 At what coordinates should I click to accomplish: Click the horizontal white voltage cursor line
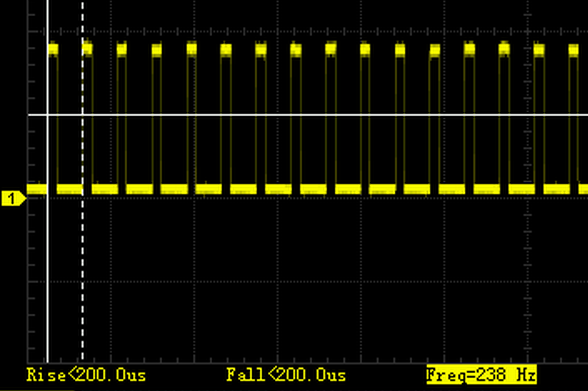308,115
